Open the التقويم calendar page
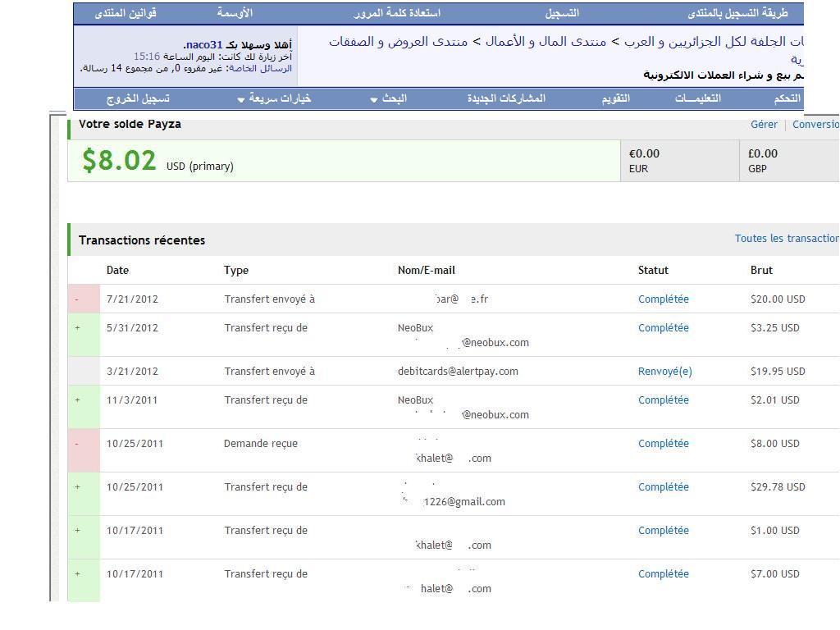Image resolution: width=840 pixels, height=630 pixels. coord(615,98)
